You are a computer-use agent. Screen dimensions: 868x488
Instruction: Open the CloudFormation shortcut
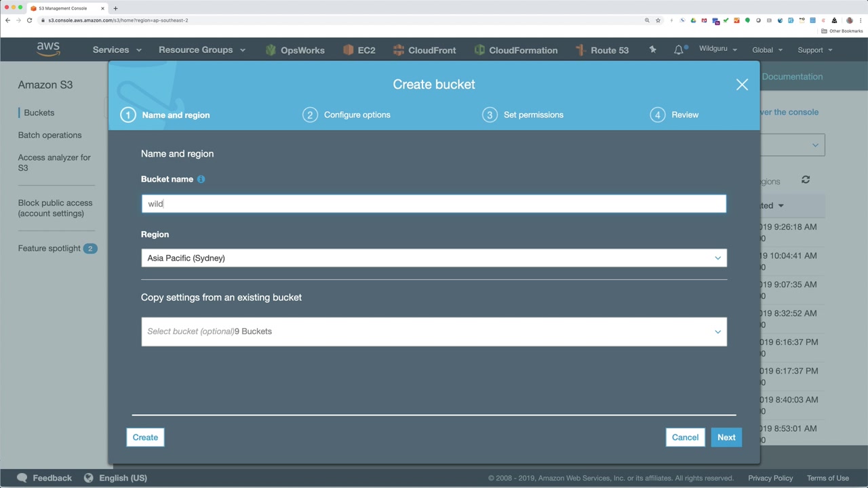coord(515,50)
